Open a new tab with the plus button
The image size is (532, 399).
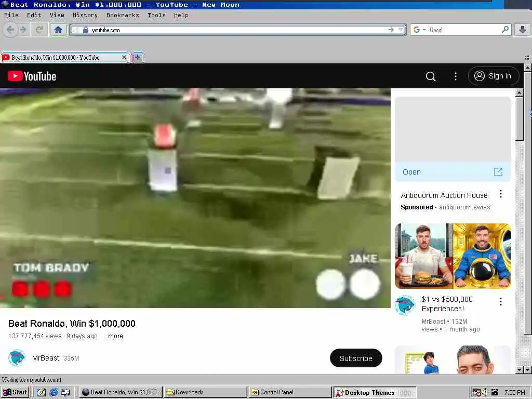(137, 57)
